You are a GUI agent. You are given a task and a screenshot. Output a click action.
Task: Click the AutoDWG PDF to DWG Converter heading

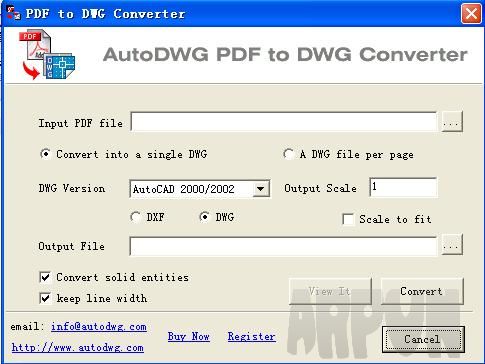coord(285,55)
